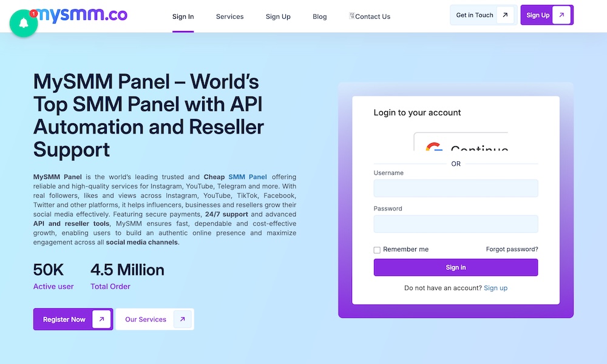Open the SMM Panel link in the description
This screenshot has width=607, height=364.
[x=248, y=177]
